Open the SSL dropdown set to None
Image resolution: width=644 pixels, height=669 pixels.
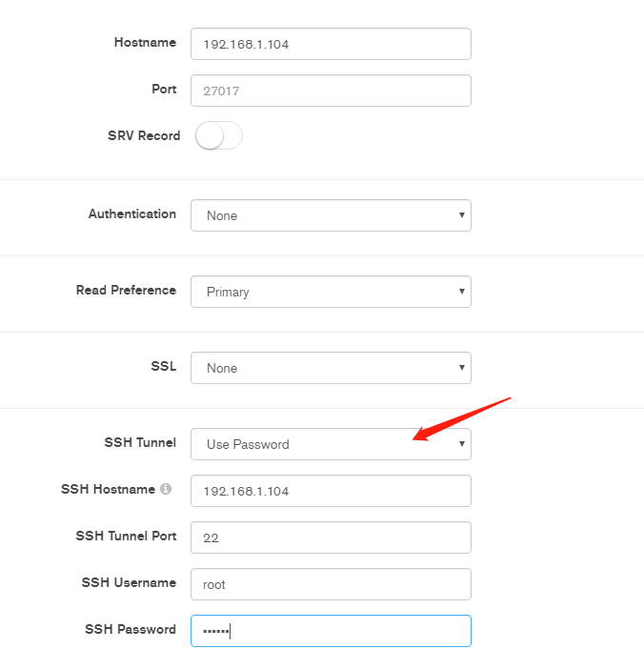[331, 368]
